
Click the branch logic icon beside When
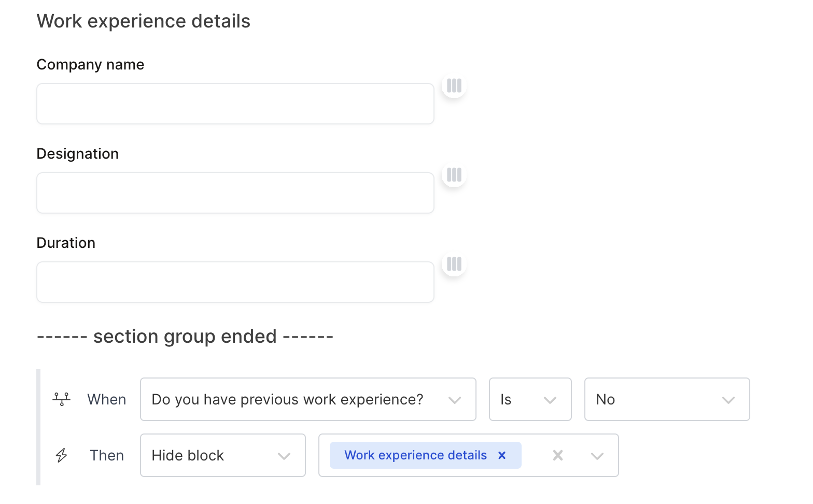[62, 399]
